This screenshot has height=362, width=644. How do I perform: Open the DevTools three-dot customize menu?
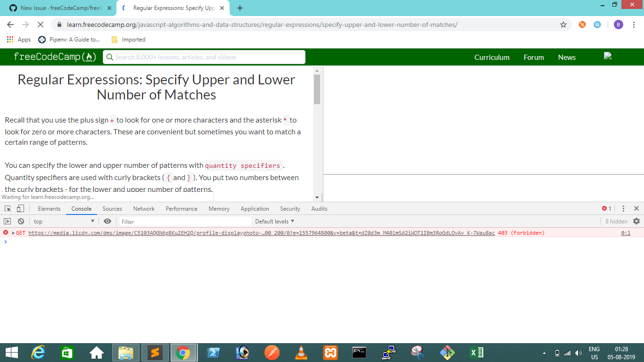point(623,208)
